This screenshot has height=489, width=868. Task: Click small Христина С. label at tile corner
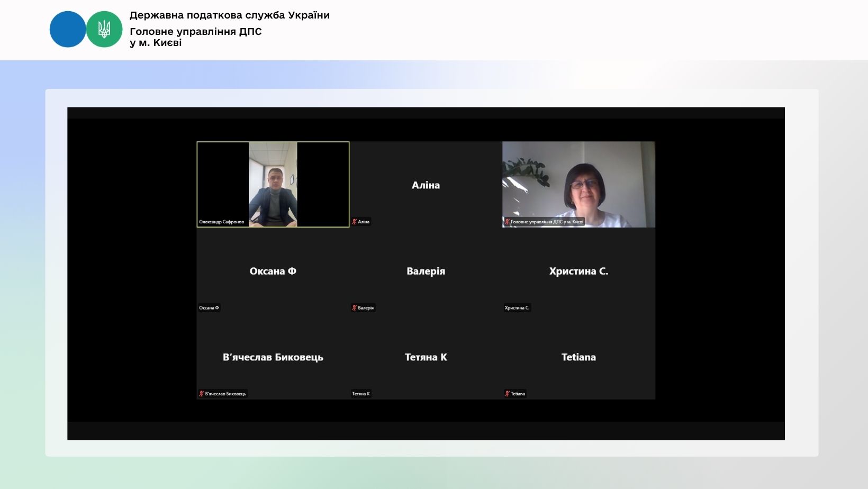pyautogui.click(x=517, y=307)
